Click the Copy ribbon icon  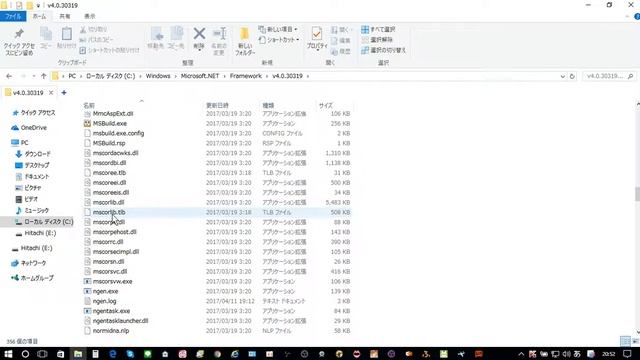click(x=46, y=38)
